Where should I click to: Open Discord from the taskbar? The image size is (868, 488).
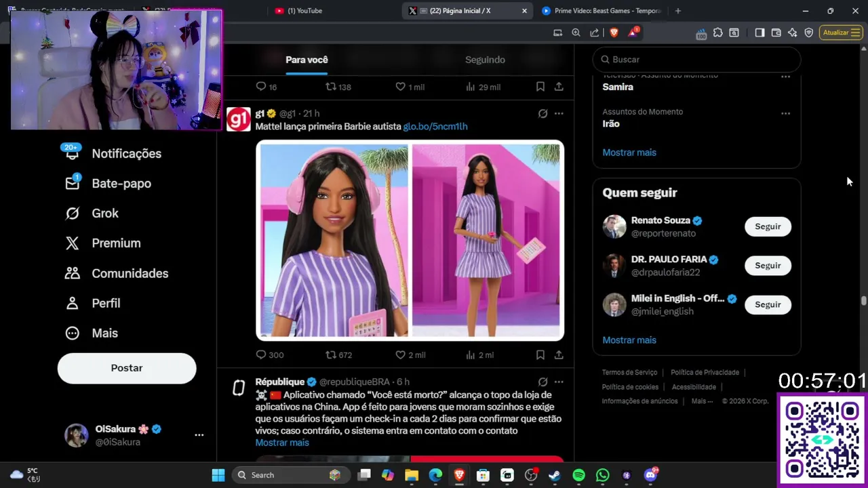(651, 475)
